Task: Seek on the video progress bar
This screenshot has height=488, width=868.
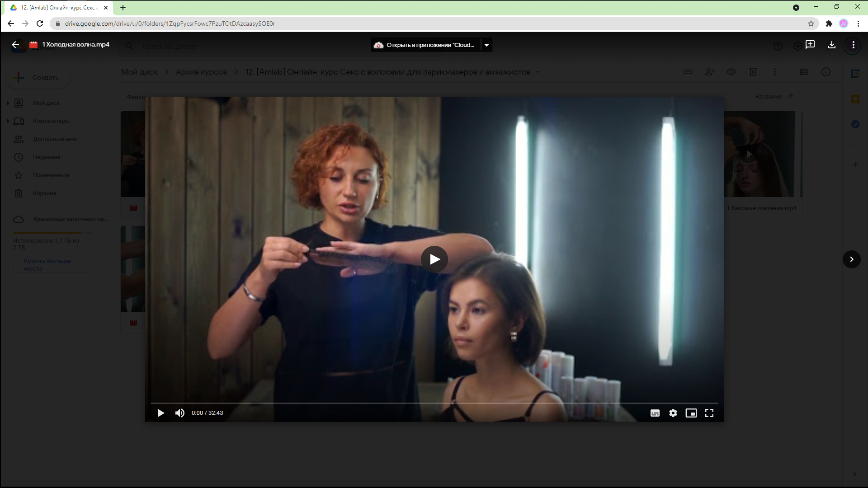Action: tap(434, 403)
